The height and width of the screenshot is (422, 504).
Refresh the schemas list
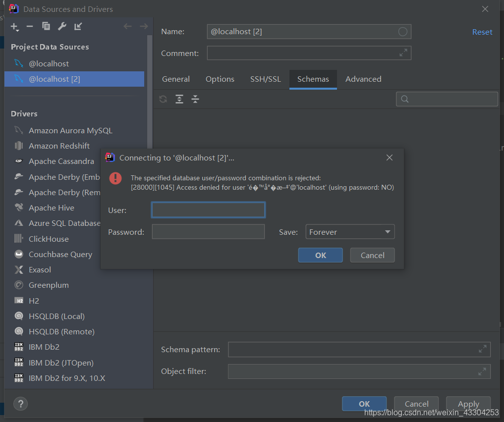click(163, 99)
